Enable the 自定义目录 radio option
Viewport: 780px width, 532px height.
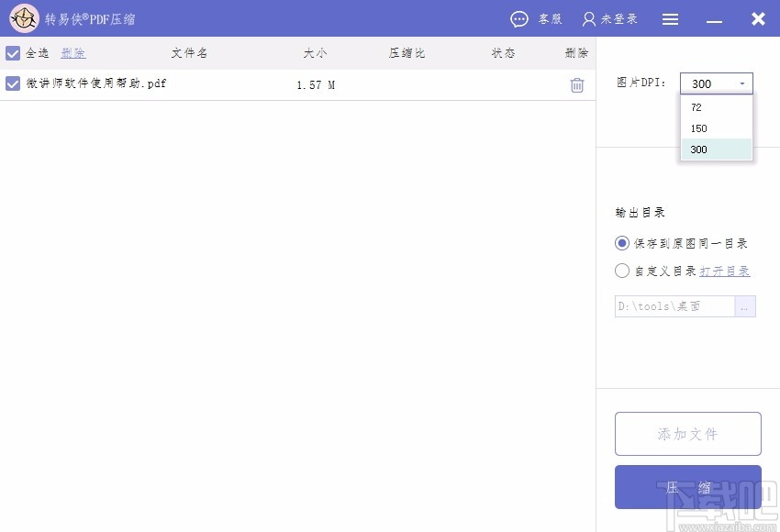pos(621,271)
